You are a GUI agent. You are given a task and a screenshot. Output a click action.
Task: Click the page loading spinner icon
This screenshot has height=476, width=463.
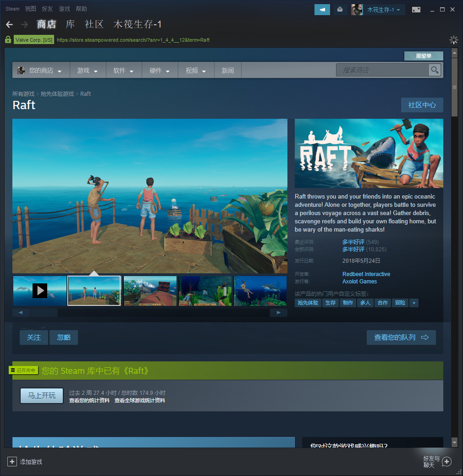453,40
